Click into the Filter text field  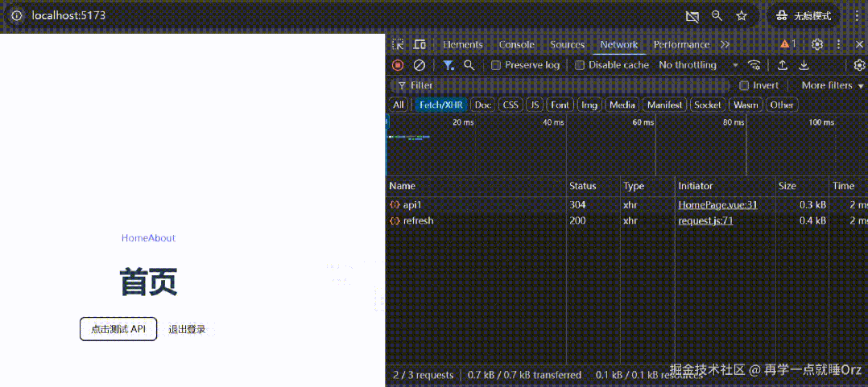pos(564,85)
